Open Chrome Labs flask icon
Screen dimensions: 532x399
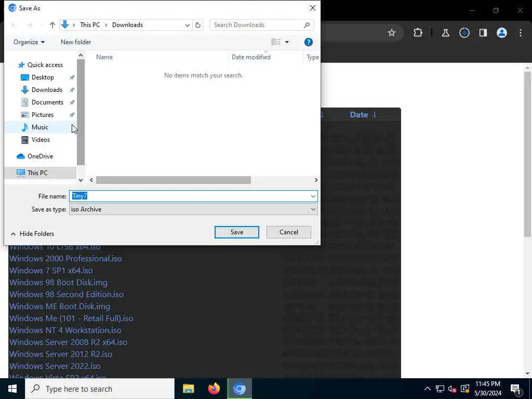pos(445,33)
